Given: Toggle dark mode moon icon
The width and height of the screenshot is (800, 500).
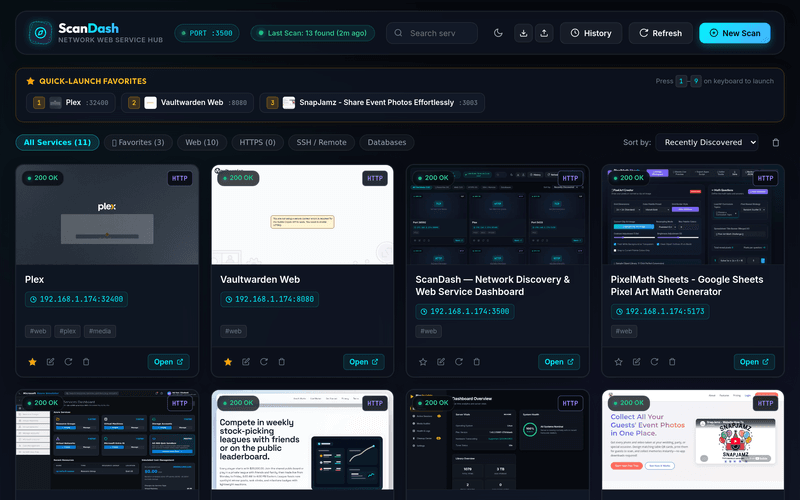Looking at the screenshot, I should pos(498,33).
